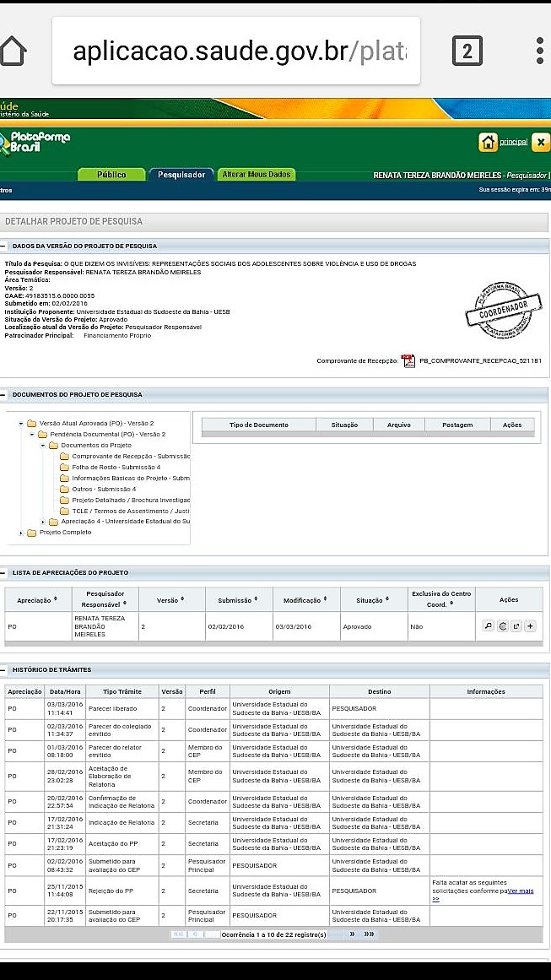551x980 pixels.
Task: Click the yellow X logout icon
Action: 541,142
